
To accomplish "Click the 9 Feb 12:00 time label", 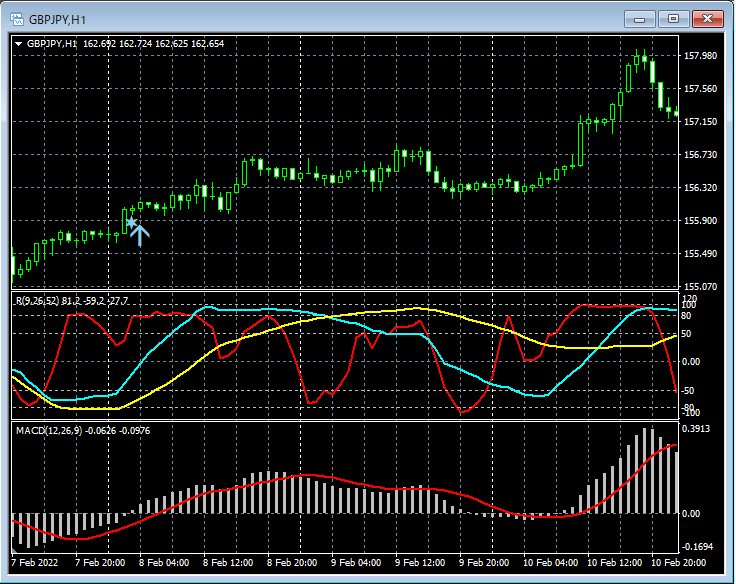I will coord(420,562).
